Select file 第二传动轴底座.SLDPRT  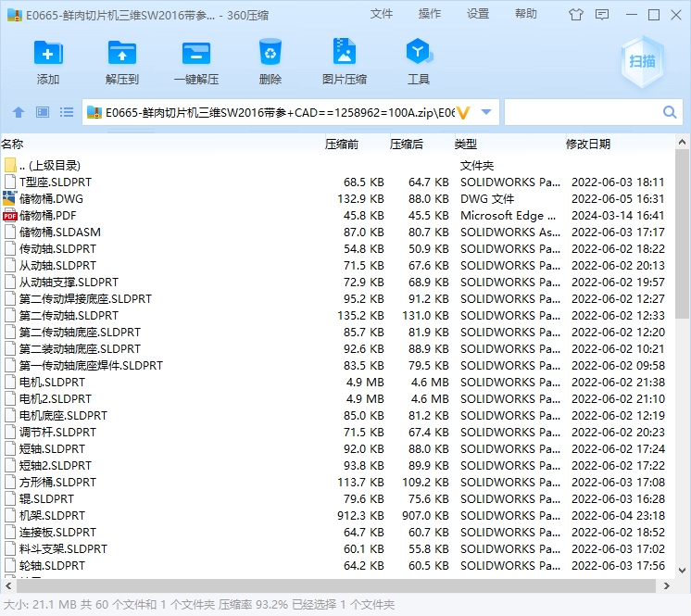(337, 333)
